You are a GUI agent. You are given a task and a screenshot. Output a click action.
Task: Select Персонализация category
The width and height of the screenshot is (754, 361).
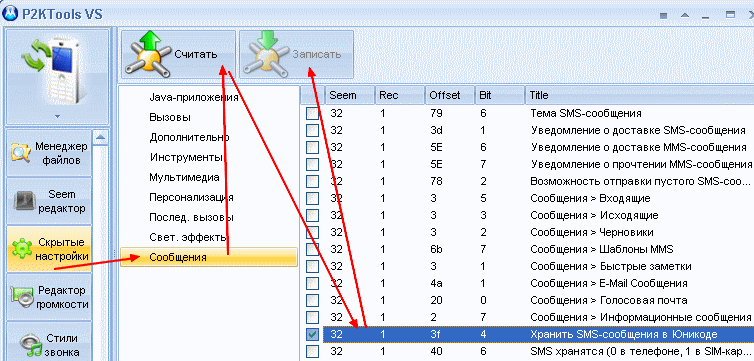(x=191, y=197)
